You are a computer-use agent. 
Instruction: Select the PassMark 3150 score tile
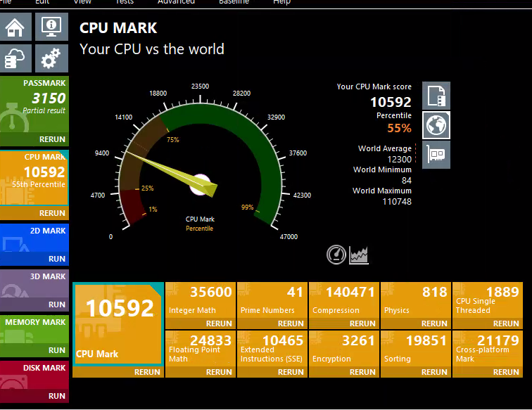34,105
